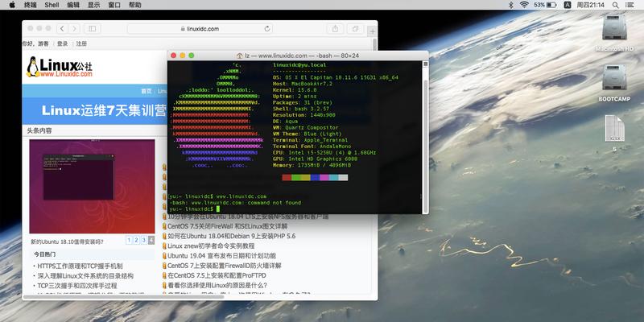Open the Safari share menu

(x=335, y=29)
